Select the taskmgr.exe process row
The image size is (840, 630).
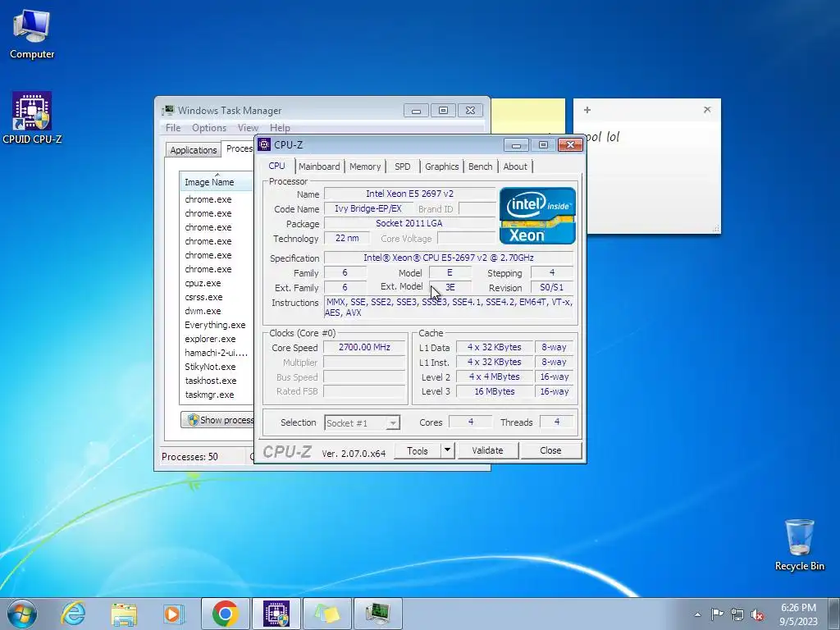pos(217,395)
